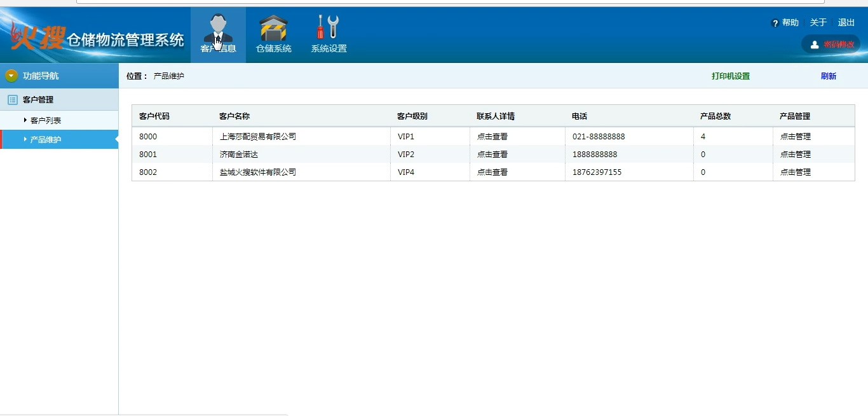Open the 关于 menu link
The width and height of the screenshot is (868, 416).
818,23
